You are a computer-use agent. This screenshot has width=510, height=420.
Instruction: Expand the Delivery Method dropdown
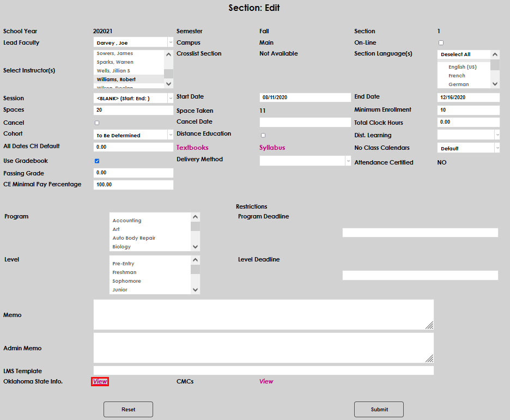click(x=305, y=161)
